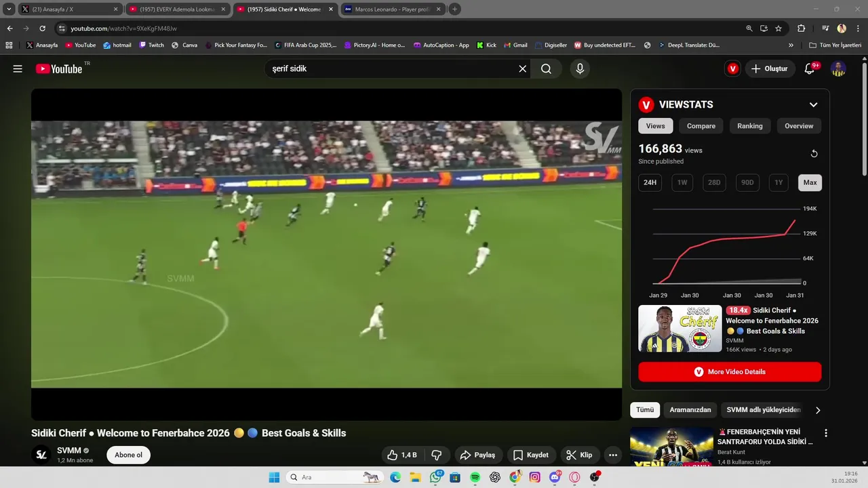The image size is (868, 488).
Task: Open Discord from the taskbar
Action: click(x=555, y=477)
